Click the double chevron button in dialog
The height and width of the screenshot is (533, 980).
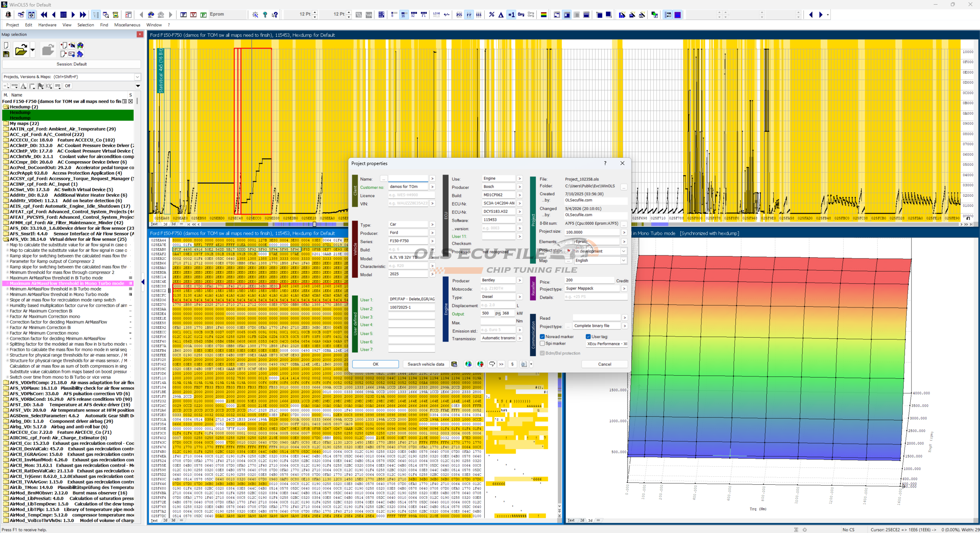point(501,364)
